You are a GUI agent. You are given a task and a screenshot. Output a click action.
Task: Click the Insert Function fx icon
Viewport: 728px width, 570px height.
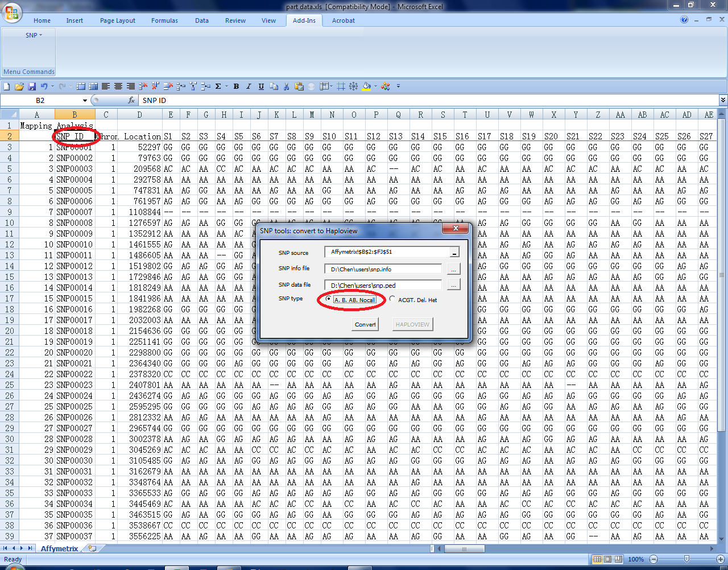(131, 100)
